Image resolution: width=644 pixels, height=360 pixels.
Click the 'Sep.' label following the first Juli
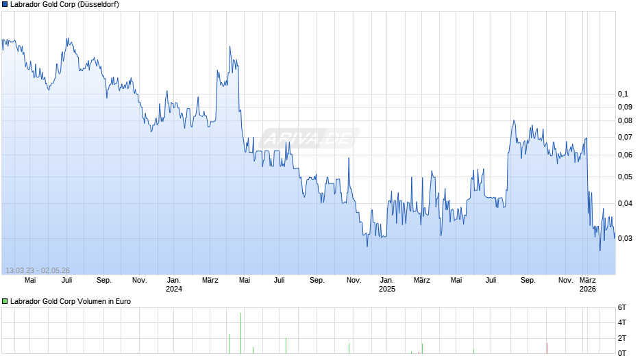[104, 280]
